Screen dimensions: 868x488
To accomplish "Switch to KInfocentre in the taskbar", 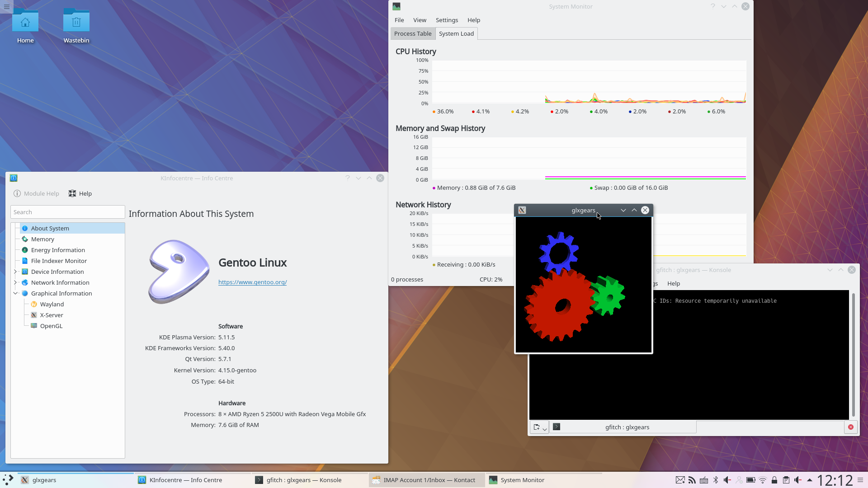I will 193,480.
